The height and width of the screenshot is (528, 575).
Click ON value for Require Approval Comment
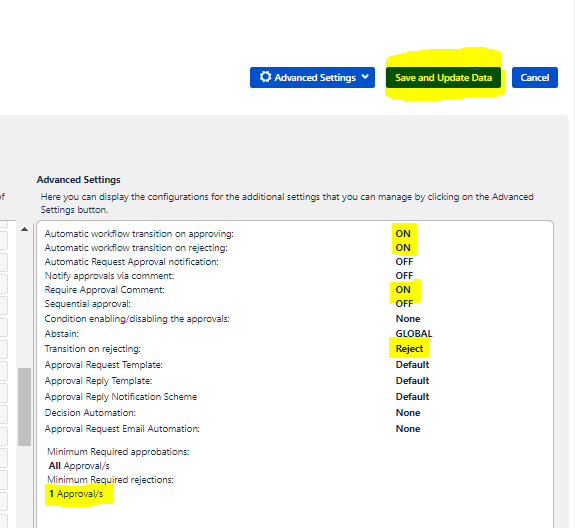click(x=403, y=290)
